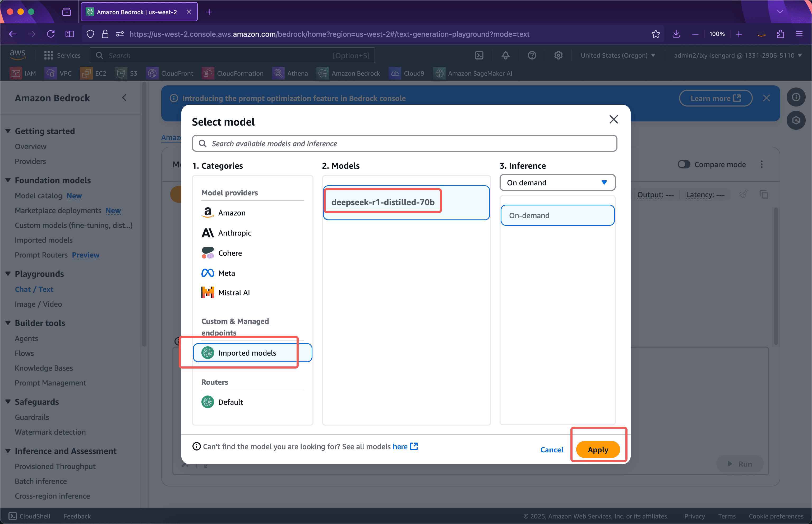The height and width of the screenshot is (524, 812).
Task: Open the Chat / Text playground
Action: coord(34,289)
